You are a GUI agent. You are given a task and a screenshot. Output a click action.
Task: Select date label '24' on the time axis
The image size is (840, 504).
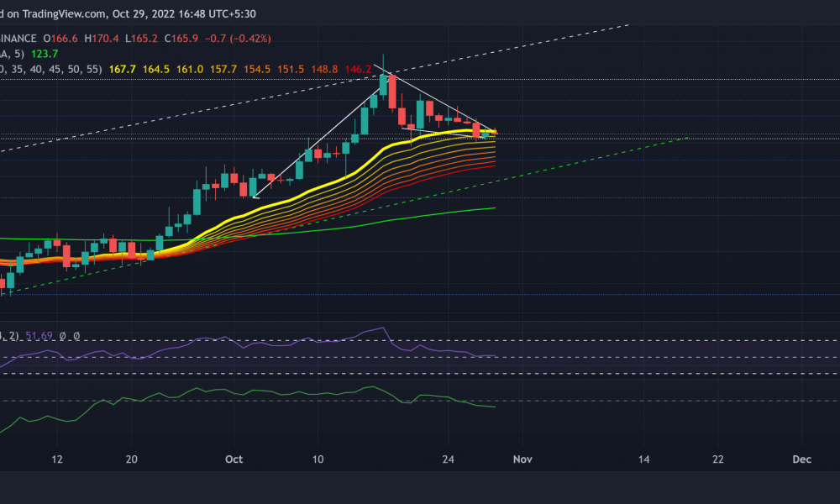click(x=448, y=459)
